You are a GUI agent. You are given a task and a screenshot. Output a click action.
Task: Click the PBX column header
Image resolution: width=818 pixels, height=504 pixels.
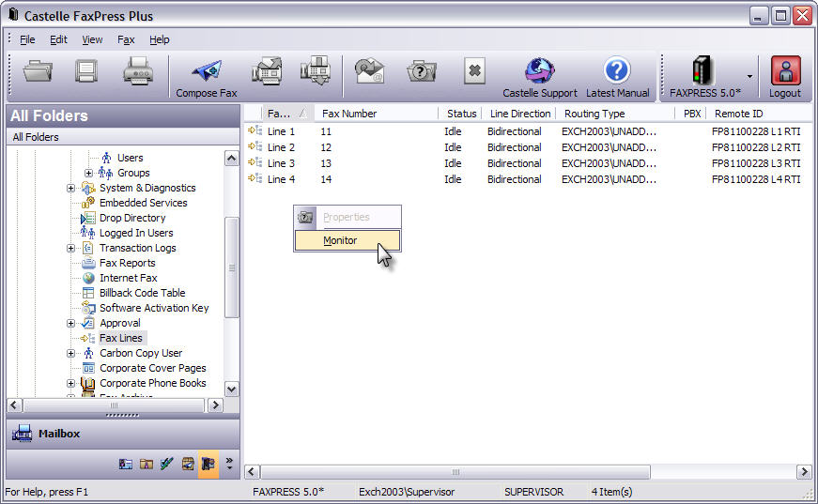coord(691,114)
